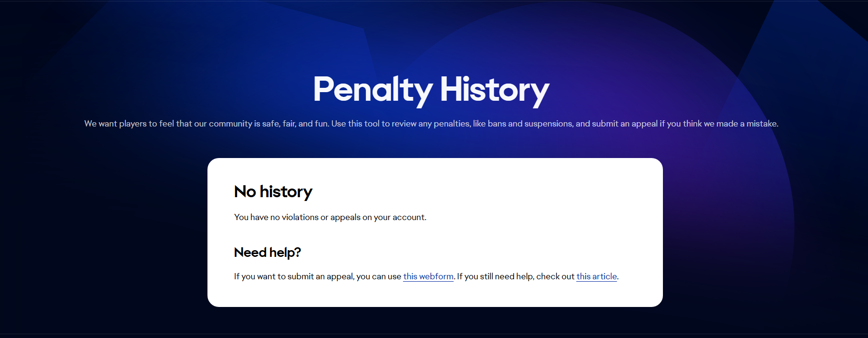Click the word "account" in the card message

point(408,217)
